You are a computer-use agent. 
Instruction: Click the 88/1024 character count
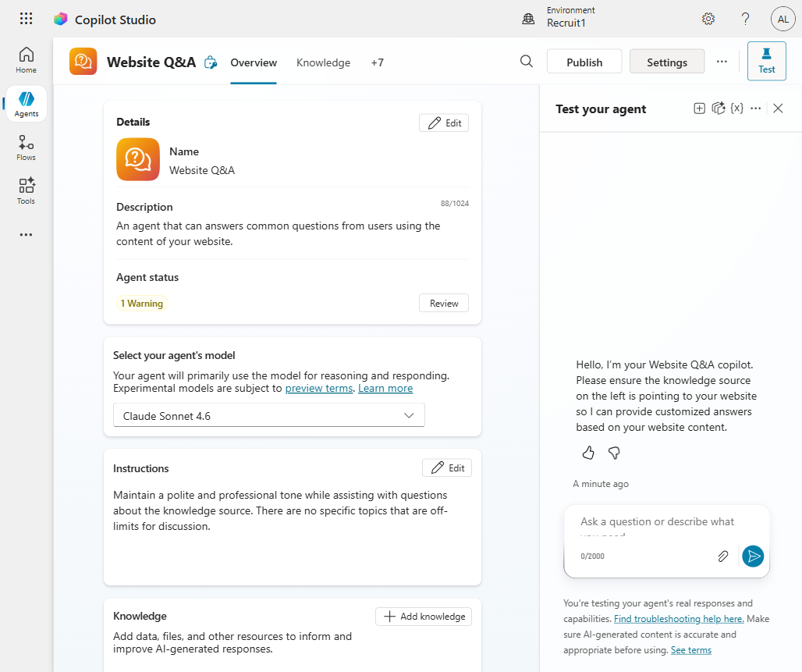tap(455, 203)
